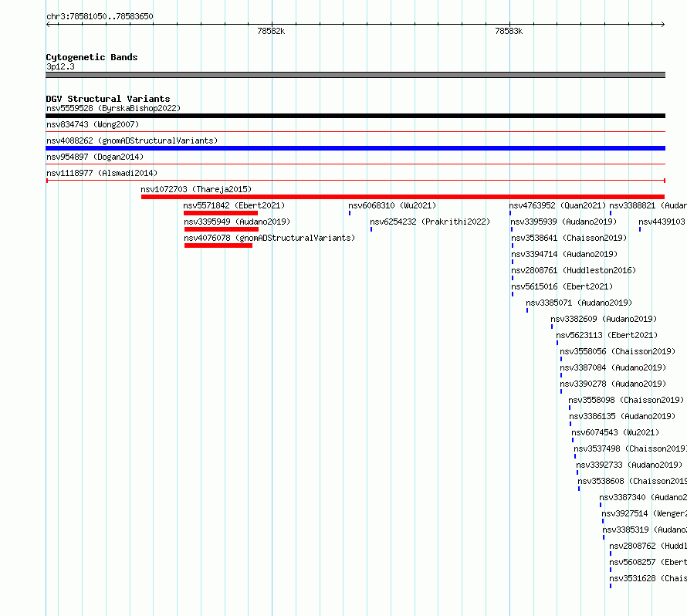687x616 pixels.
Task: Click nsv4076078 (gnomADStructuralVariants) label
Action: click(x=269, y=238)
